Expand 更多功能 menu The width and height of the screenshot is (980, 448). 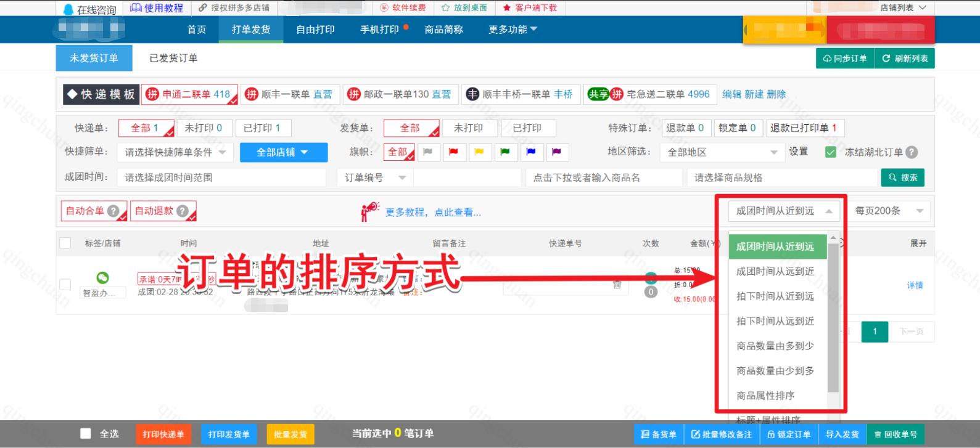pos(513,30)
